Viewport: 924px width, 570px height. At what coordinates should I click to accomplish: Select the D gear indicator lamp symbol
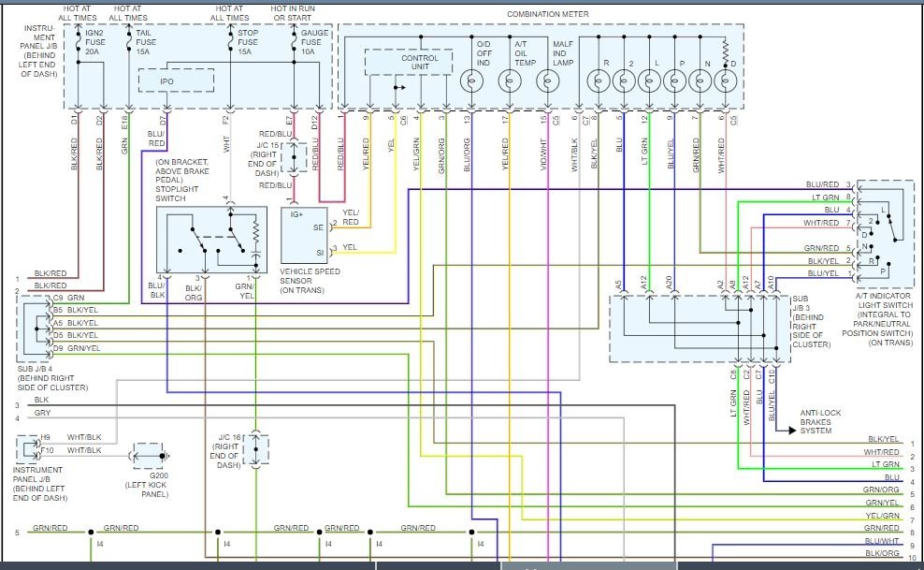pos(726,81)
